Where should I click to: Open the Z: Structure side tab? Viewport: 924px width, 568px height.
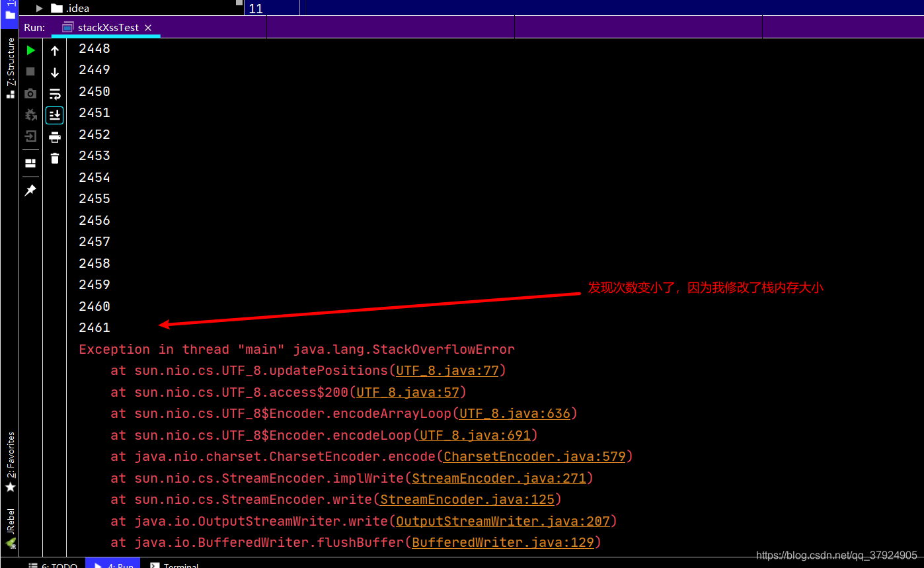[x=10, y=67]
